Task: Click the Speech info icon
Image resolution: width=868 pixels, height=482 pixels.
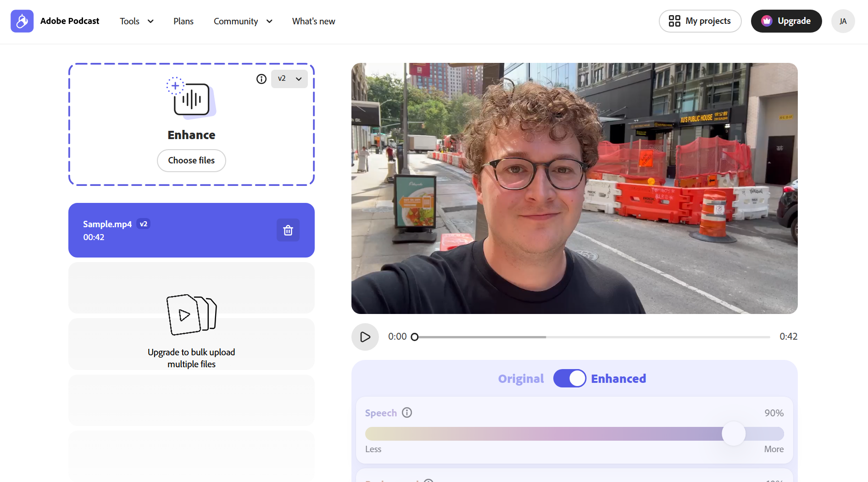Action: (x=407, y=413)
